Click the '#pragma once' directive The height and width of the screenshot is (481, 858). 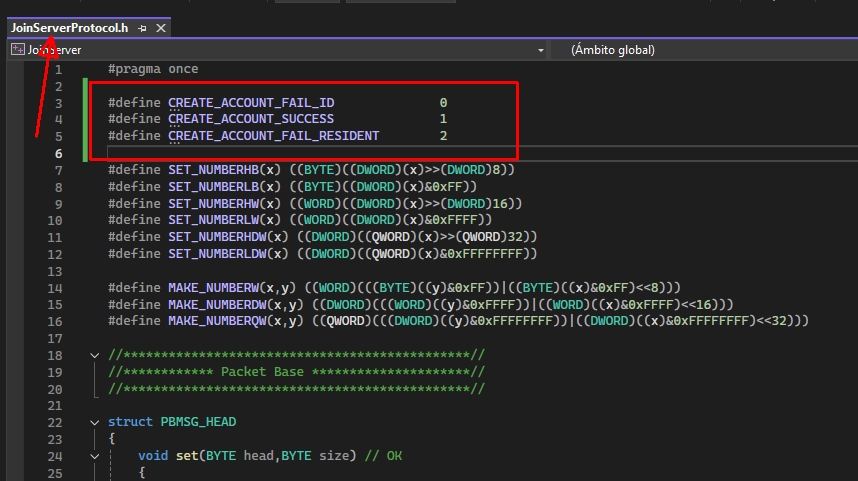pos(153,69)
